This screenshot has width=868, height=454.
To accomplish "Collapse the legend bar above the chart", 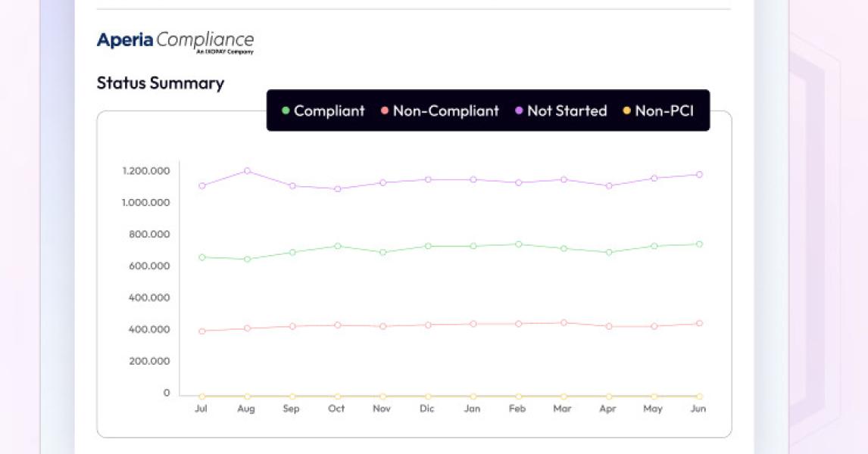I will 488,110.
